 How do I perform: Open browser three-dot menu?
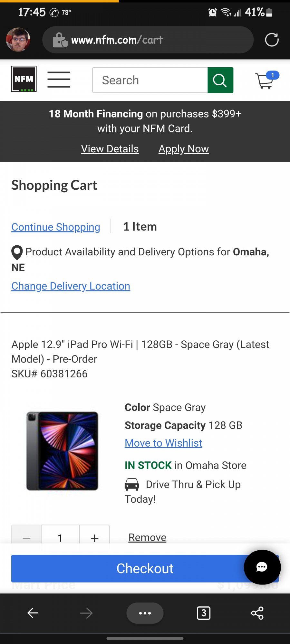point(145,613)
